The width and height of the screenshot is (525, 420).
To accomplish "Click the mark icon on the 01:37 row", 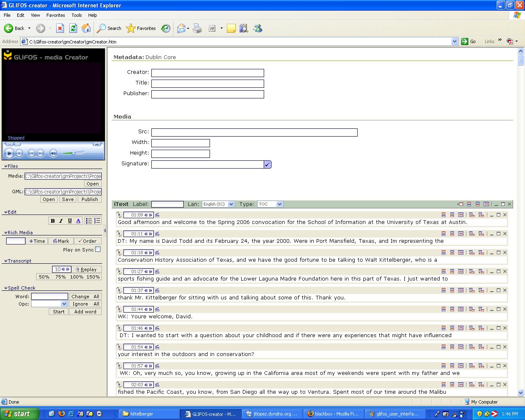I will (157, 290).
